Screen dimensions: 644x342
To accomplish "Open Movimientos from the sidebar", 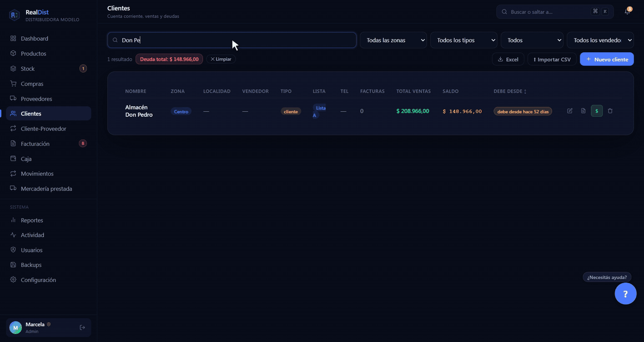I will (x=48, y=174).
